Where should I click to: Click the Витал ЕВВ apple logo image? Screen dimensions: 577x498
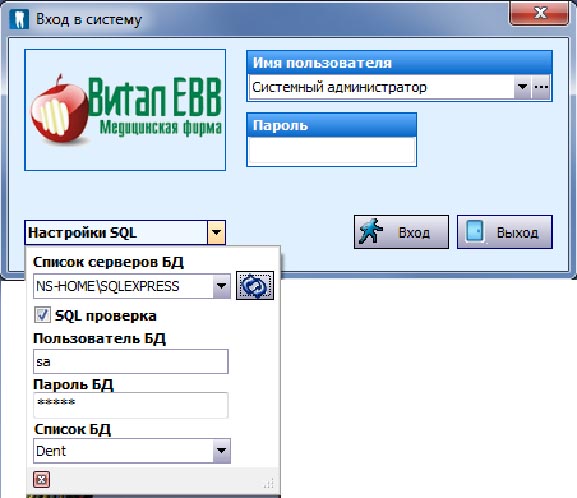pos(125,110)
